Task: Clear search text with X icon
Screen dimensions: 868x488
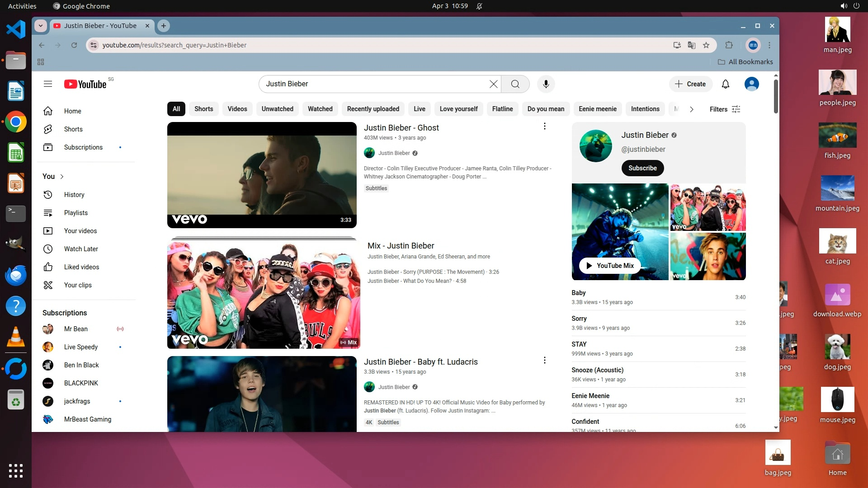Action: 493,84
